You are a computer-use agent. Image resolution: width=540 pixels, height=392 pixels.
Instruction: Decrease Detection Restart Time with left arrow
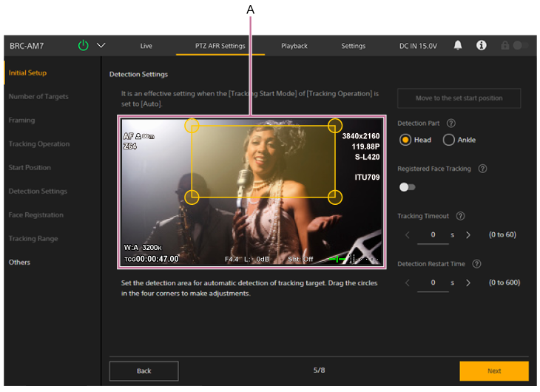(x=406, y=282)
